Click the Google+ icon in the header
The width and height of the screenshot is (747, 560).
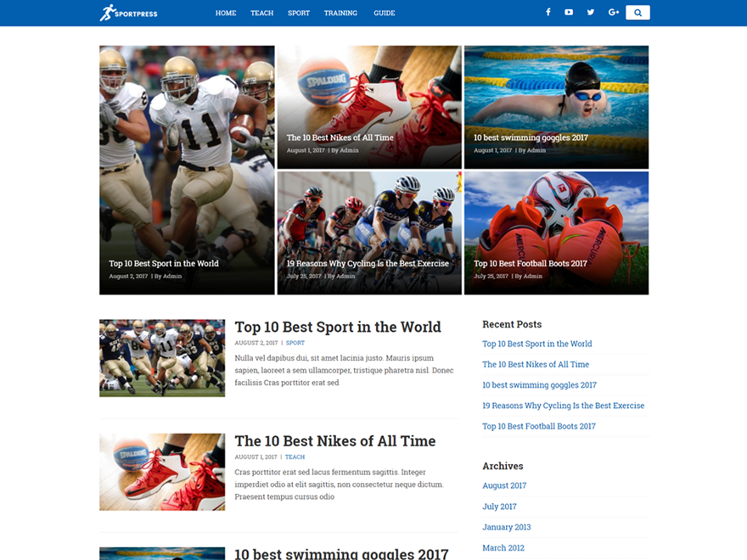[x=613, y=12]
